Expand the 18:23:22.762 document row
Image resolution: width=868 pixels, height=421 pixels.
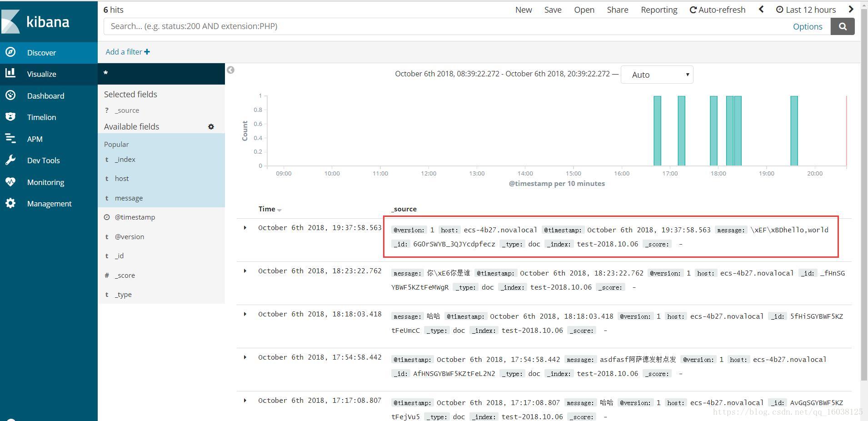coord(245,271)
